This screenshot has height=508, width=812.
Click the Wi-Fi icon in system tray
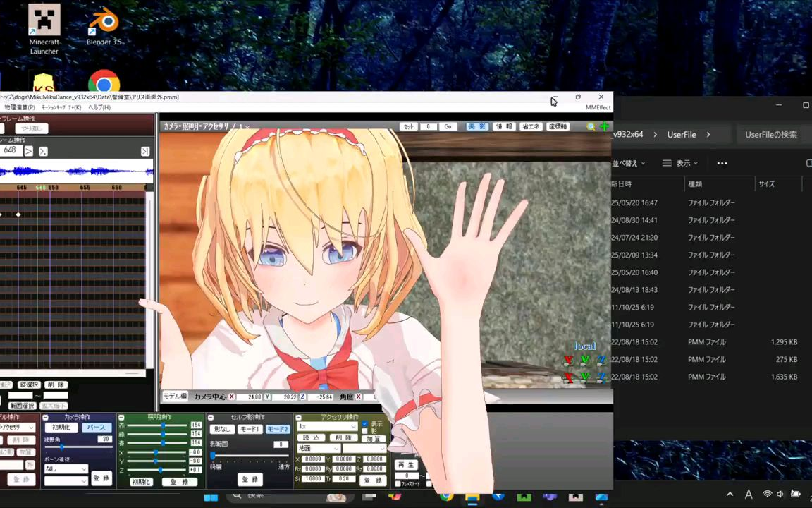pos(768,495)
